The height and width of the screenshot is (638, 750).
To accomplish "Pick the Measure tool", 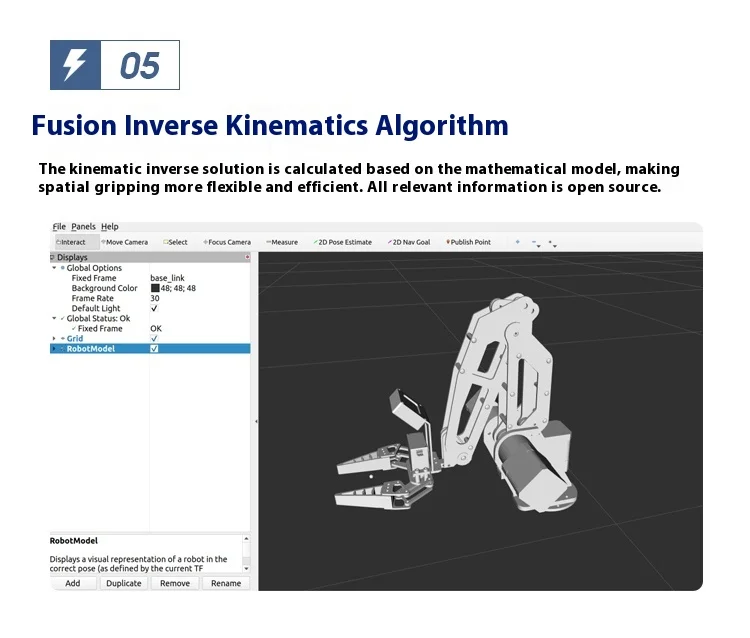I will (x=282, y=242).
